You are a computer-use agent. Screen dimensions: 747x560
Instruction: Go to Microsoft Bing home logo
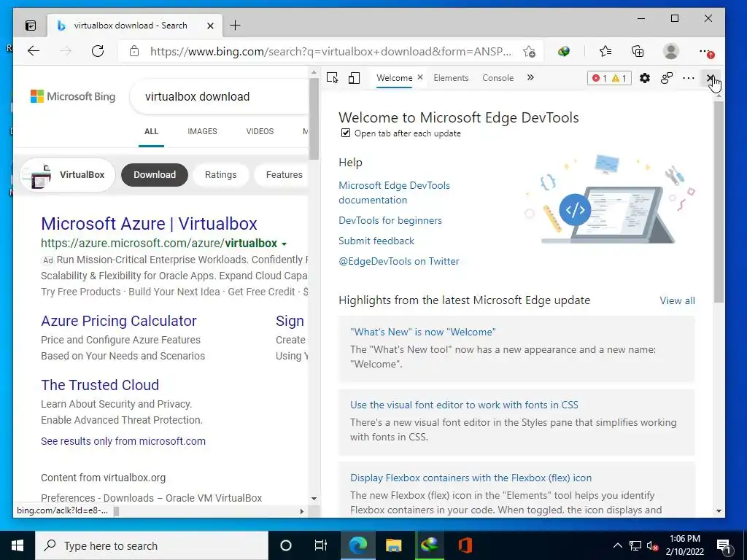tap(73, 96)
